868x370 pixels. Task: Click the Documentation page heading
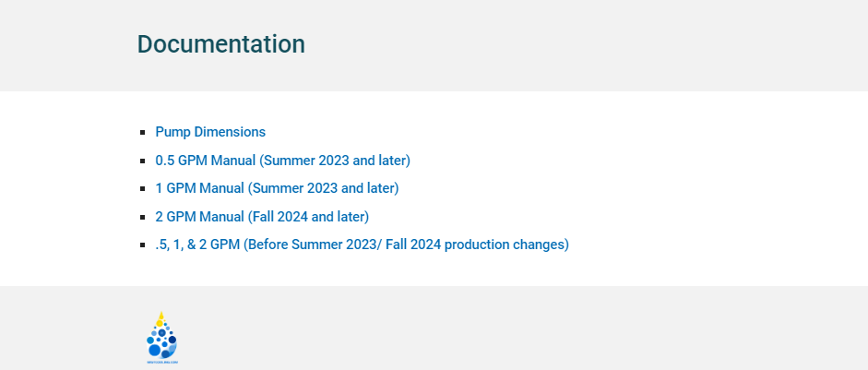tap(220, 43)
